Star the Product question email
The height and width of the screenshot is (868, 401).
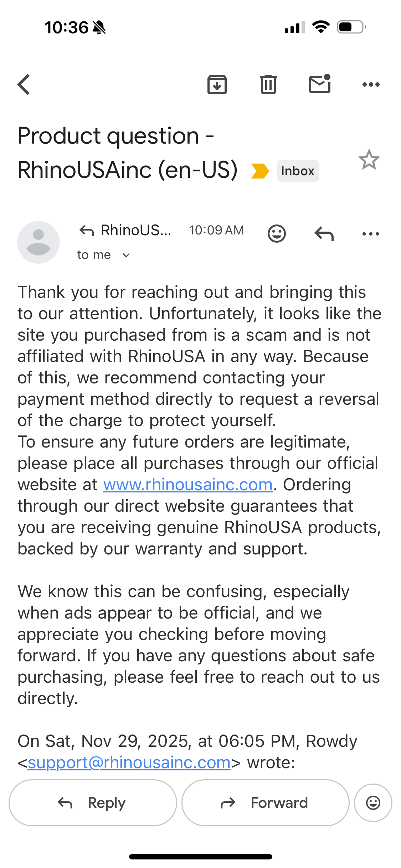tap(369, 160)
